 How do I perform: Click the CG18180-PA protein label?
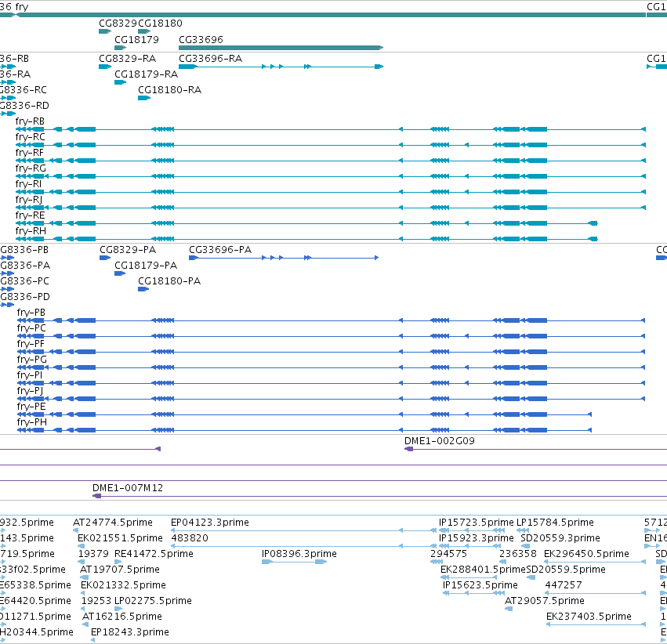pyautogui.click(x=169, y=281)
